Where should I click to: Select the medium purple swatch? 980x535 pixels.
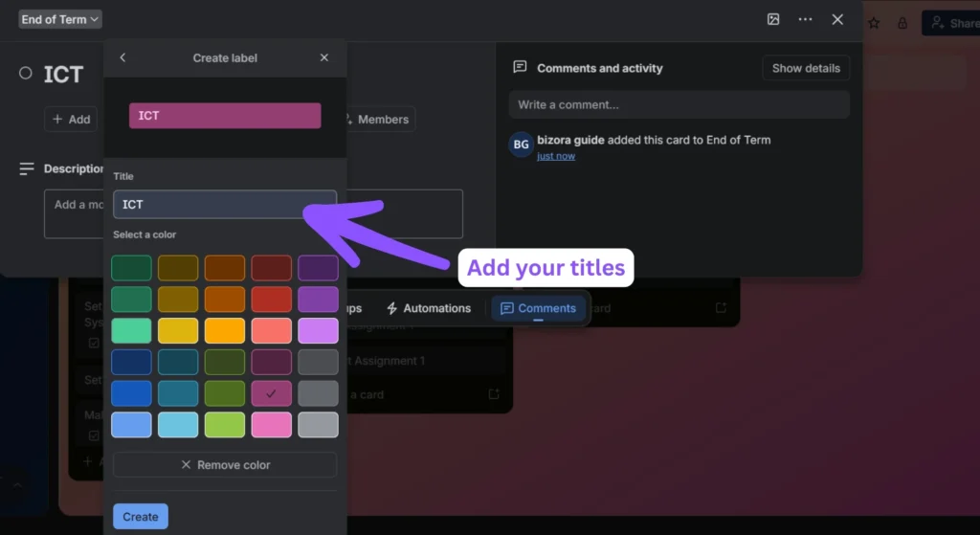tap(318, 300)
